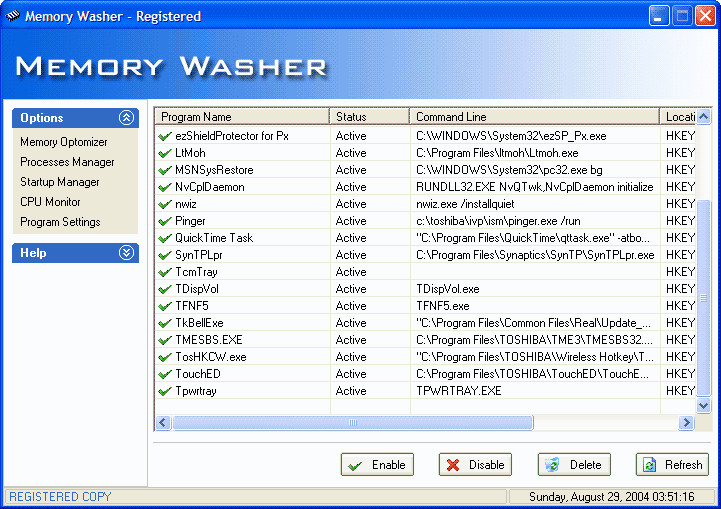Minimize the Memory Washer window
The image size is (721, 509).
tap(658, 16)
